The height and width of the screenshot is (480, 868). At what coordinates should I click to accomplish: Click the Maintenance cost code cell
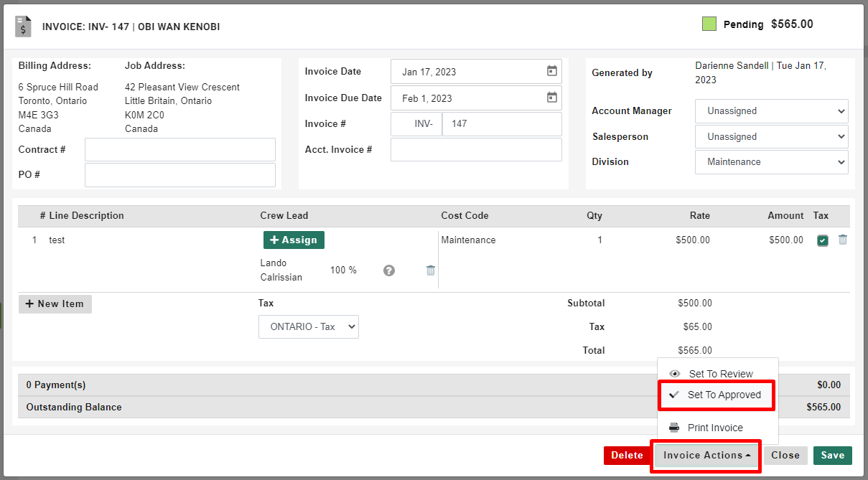pyautogui.click(x=468, y=240)
